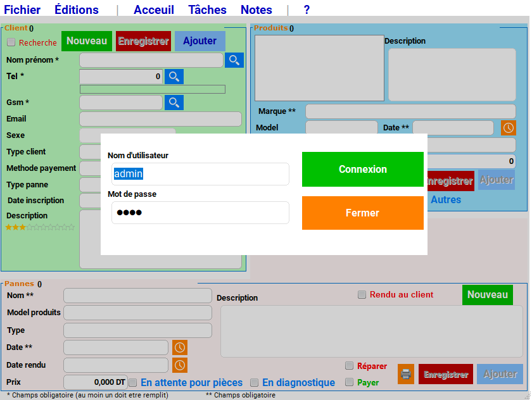The image size is (532, 400).
Task: Open the Éditions menu
Action: [77, 9]
